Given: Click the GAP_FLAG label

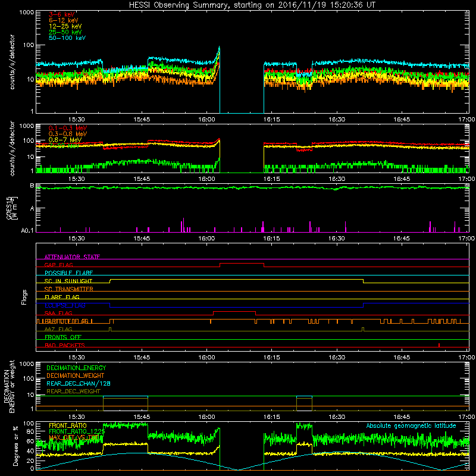Looking at the screenshot, I should 58,265.
